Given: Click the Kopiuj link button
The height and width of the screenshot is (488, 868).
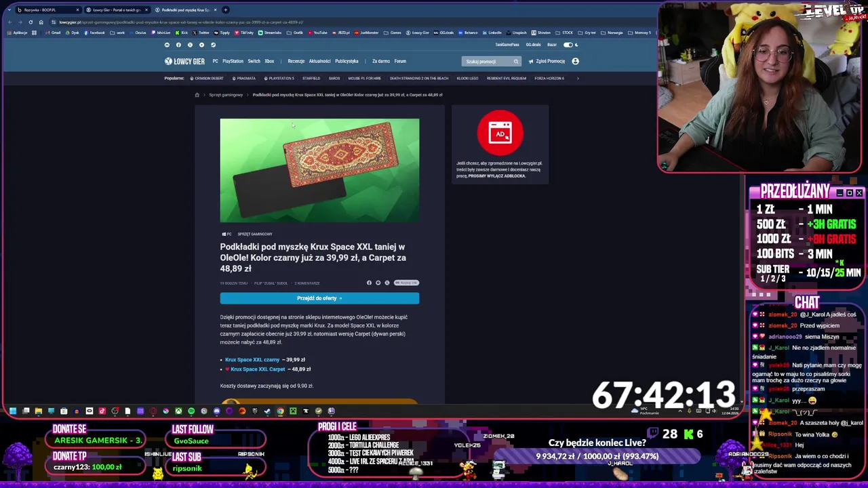Looking at the screenshot, I should (406, 283).
